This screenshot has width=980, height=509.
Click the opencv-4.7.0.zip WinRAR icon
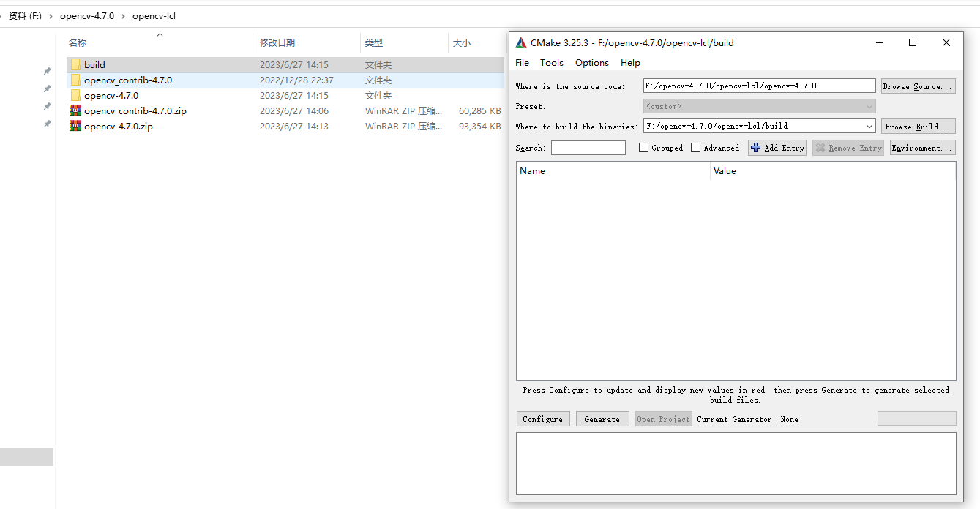[75, 126]
